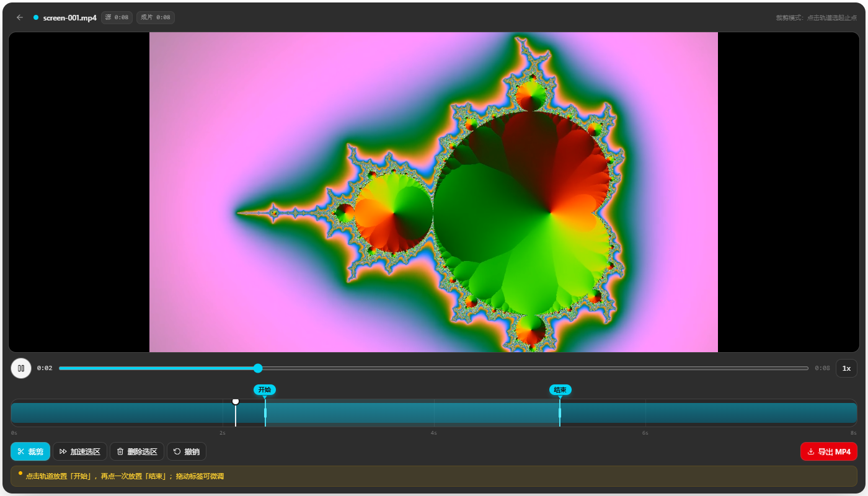
Task: Click the 成片 0:08 output duration badge
Action: click(x=156, y=17)
